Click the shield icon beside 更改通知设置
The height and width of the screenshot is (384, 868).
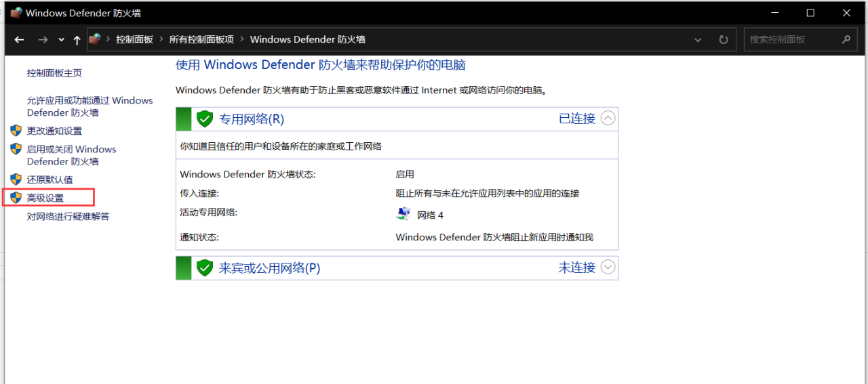pos(16,130)
